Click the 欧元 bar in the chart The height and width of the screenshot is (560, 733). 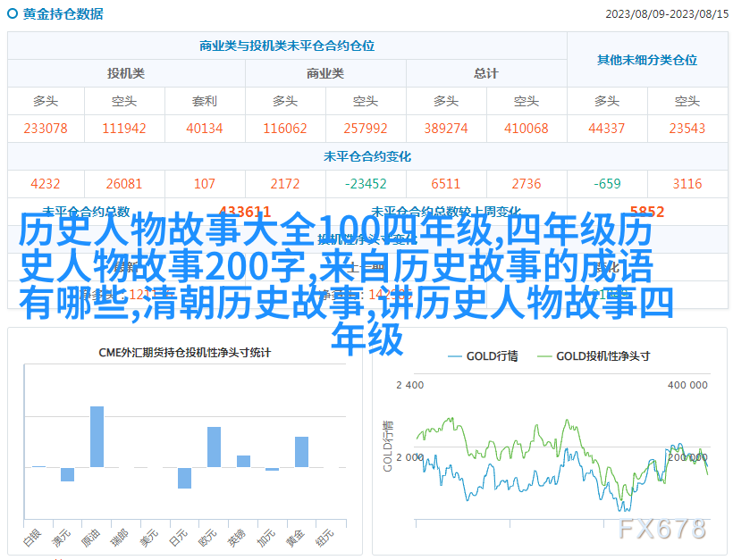pos(215,447)
